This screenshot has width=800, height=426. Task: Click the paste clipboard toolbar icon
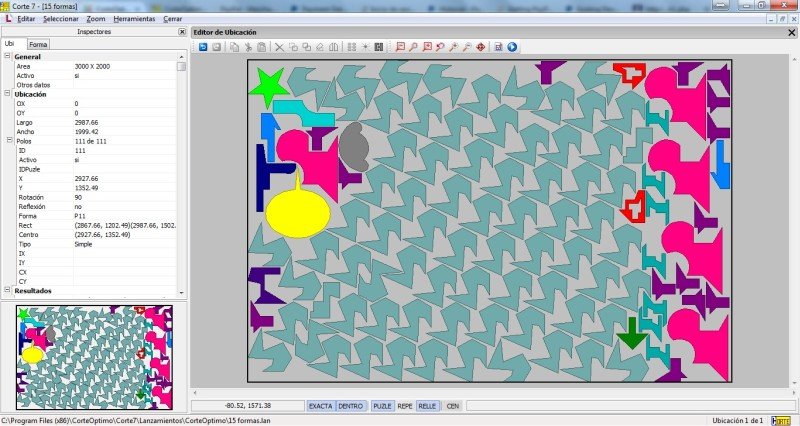[262, 47]
